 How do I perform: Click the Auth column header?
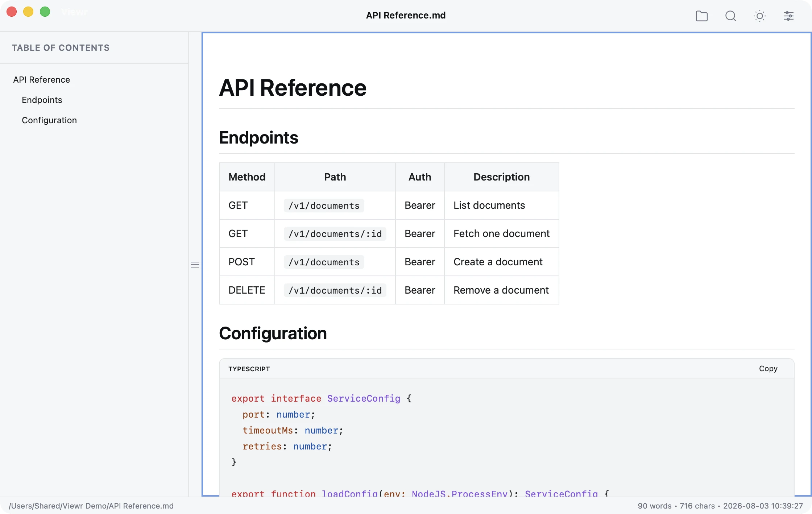tap(420, 177)
